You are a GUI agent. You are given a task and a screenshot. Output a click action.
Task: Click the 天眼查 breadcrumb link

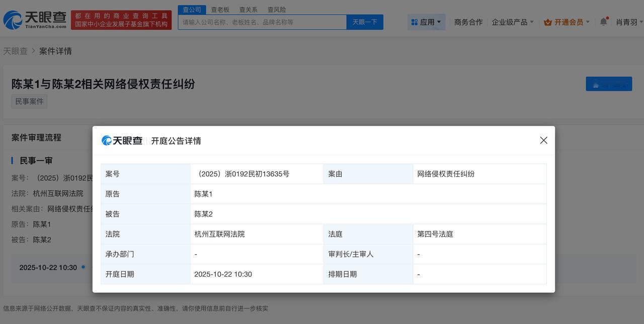15,51
